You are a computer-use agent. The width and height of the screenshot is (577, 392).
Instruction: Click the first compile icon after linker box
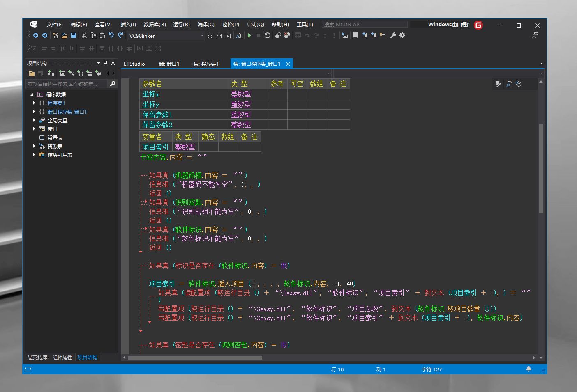pos(210,36)
